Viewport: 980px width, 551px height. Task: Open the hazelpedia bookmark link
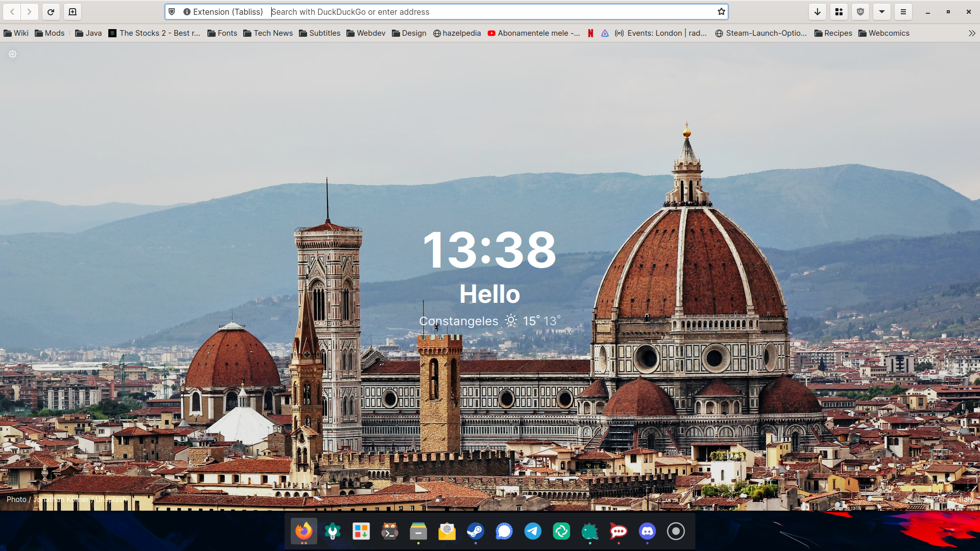[457, 33]
